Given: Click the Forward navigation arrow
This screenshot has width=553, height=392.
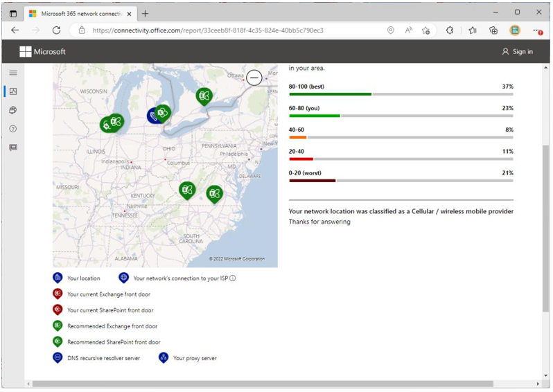Looking at the screenshot, I should click(x=36, y=30).
